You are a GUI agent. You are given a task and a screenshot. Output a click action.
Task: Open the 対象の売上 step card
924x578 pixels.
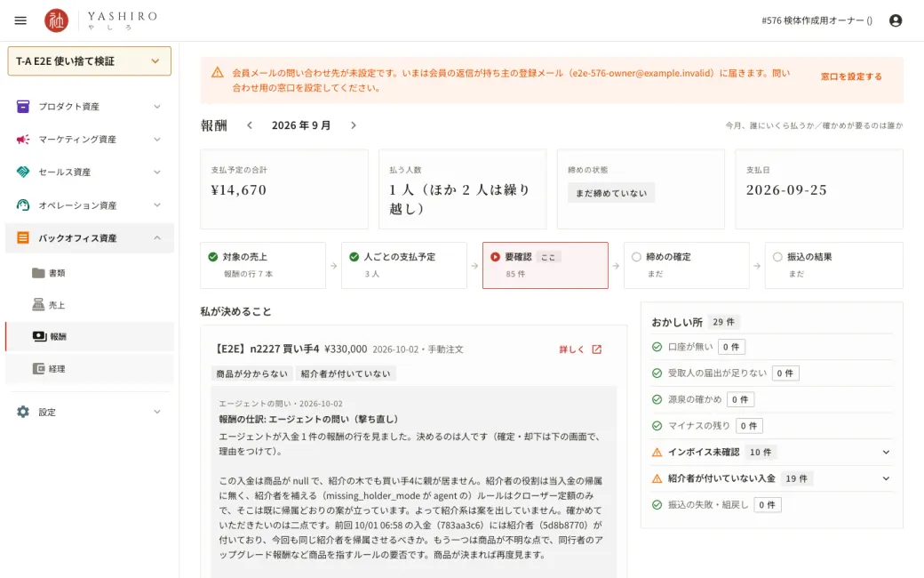coord(263,265)
